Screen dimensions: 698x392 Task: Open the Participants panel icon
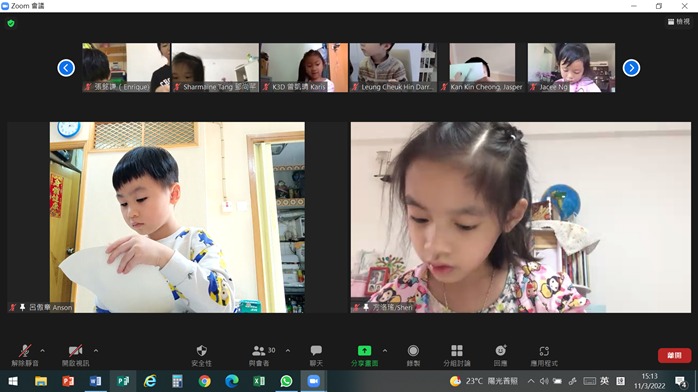coord(259,351)
